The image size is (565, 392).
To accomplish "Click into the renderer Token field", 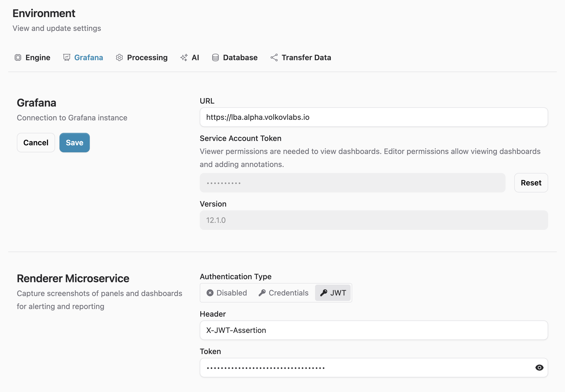I will pos(374,368).
